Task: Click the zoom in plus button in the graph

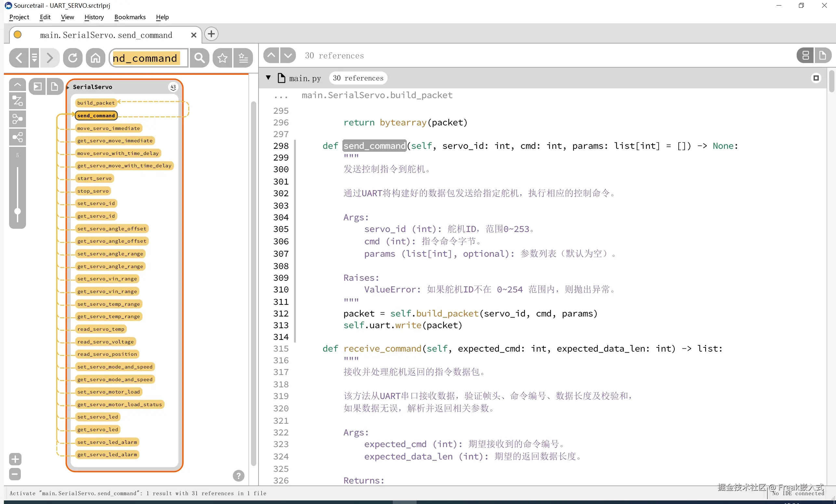Action: tap(15, 459)
